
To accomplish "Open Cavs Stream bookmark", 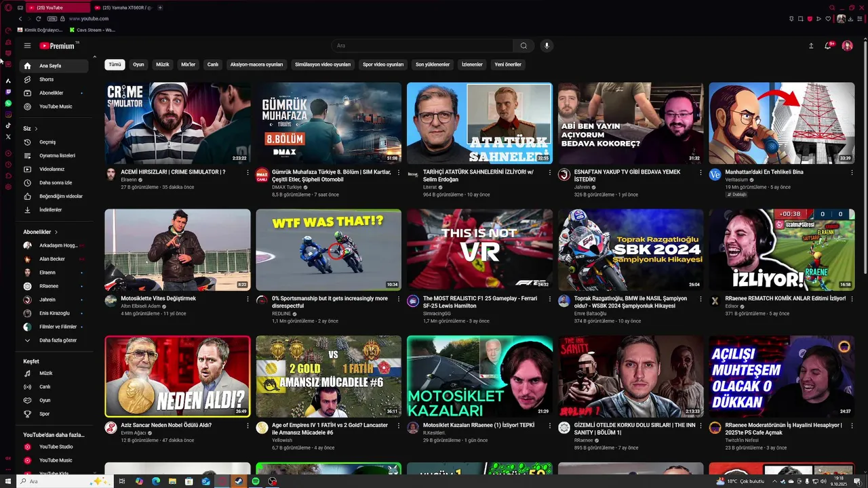I will (x=93, y=30).
